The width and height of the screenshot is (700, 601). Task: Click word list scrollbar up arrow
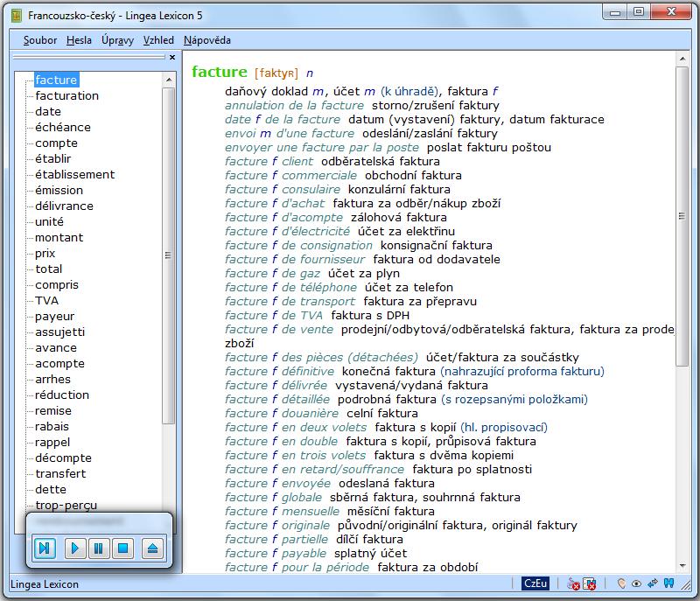(x=169, y=80)
